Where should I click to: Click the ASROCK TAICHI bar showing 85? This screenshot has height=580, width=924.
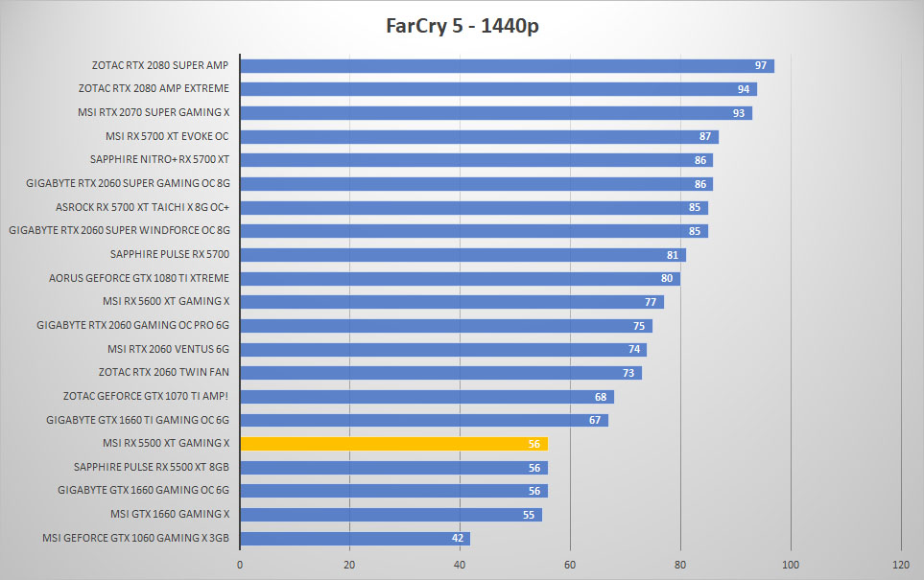point(474,208)
